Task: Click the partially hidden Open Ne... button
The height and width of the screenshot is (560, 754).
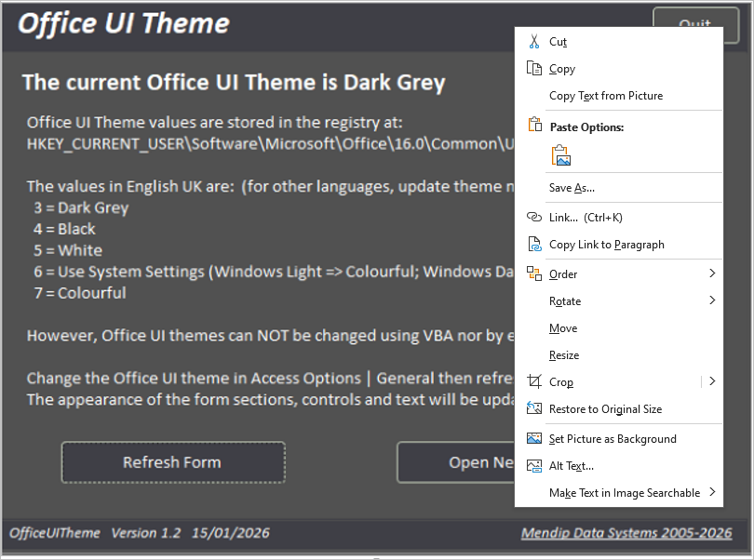Action: click(455, 462)
